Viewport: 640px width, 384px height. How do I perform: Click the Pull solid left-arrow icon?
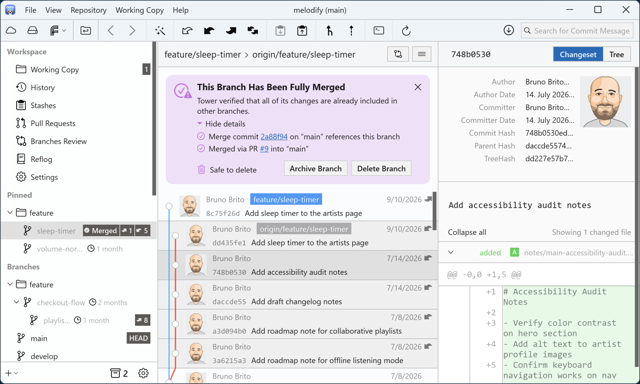(x=209, y=31)
